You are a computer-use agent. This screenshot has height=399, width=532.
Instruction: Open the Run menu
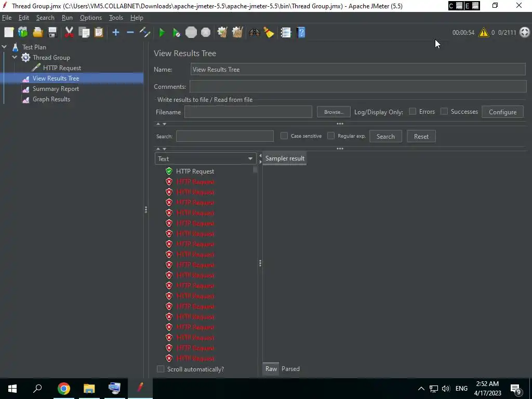(x=67, y=18)
